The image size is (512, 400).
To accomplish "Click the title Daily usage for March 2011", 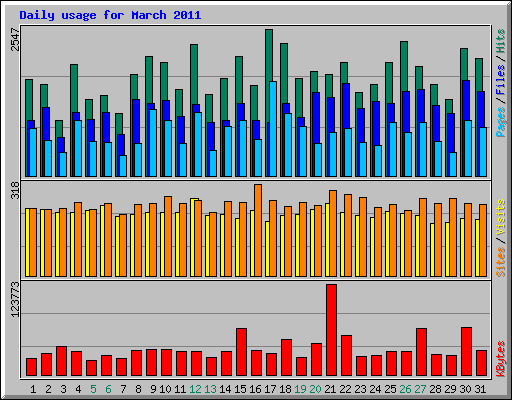I will click(110, 15).
